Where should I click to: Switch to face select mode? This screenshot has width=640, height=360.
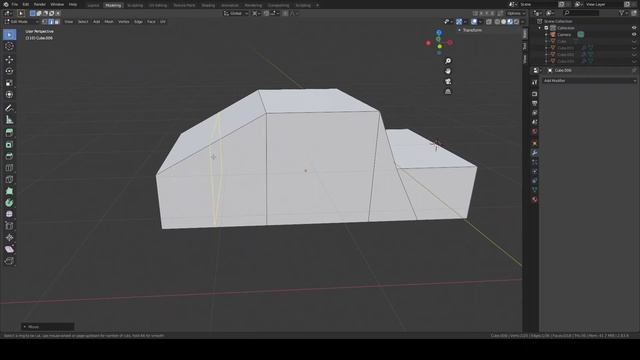click(x=57, y=22)
